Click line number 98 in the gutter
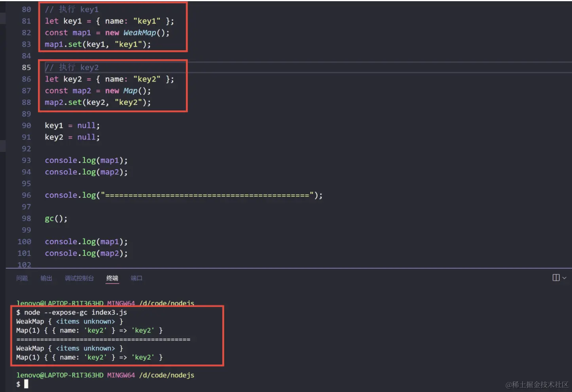The image size is (572, 392). (26, 218)
